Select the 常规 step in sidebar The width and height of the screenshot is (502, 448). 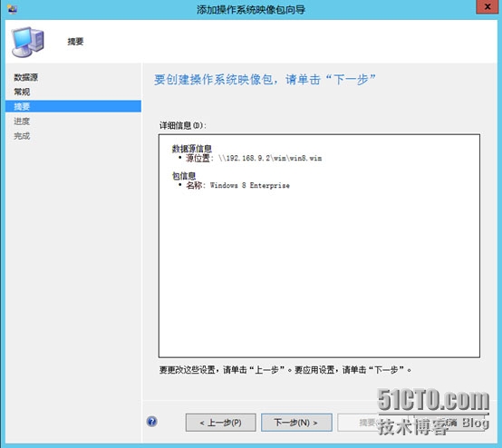pos(22,92)
